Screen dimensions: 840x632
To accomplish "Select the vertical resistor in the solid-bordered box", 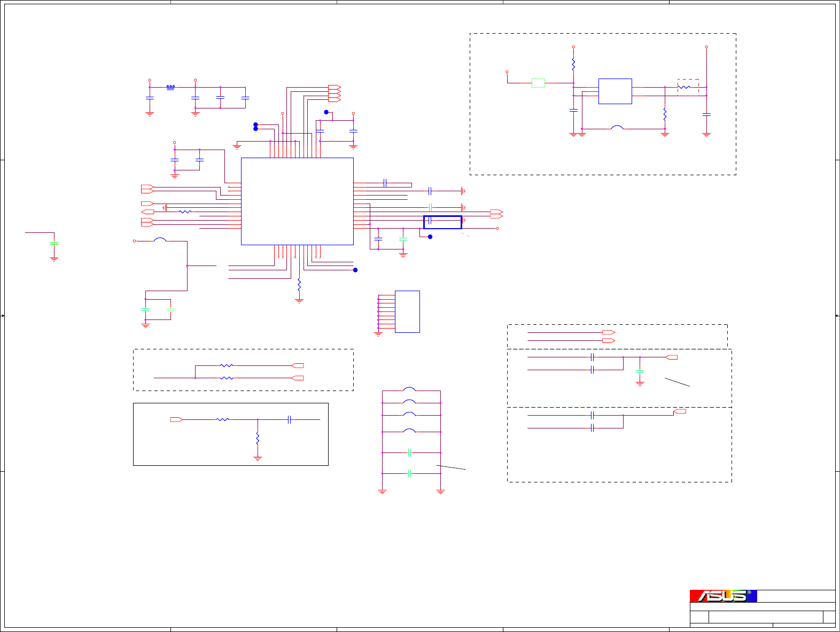I will (258, 439).
